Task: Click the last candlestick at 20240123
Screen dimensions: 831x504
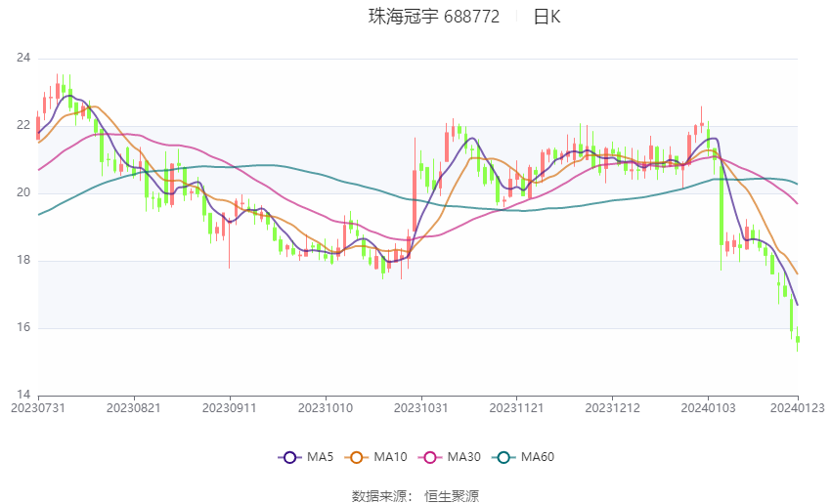Action: (x=797, y=339)
